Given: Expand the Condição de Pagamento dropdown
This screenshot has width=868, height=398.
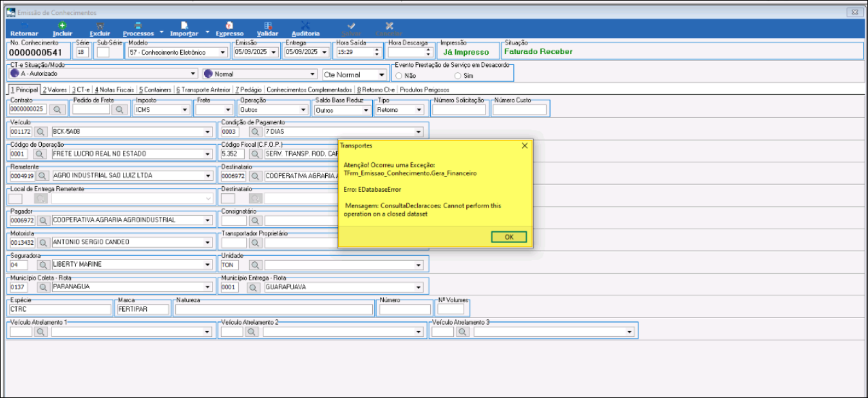Looking at the screenshot, I should click(x=419, y=132).
